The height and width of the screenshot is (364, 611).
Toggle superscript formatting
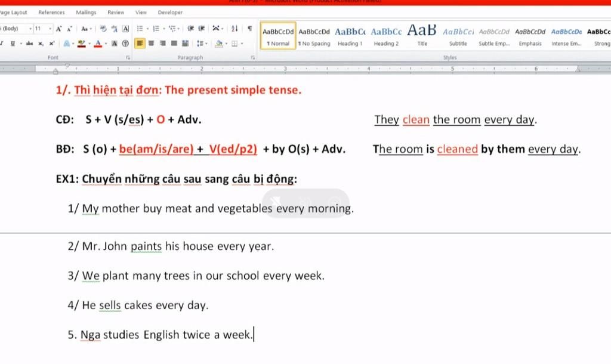[x=51, y=44]
